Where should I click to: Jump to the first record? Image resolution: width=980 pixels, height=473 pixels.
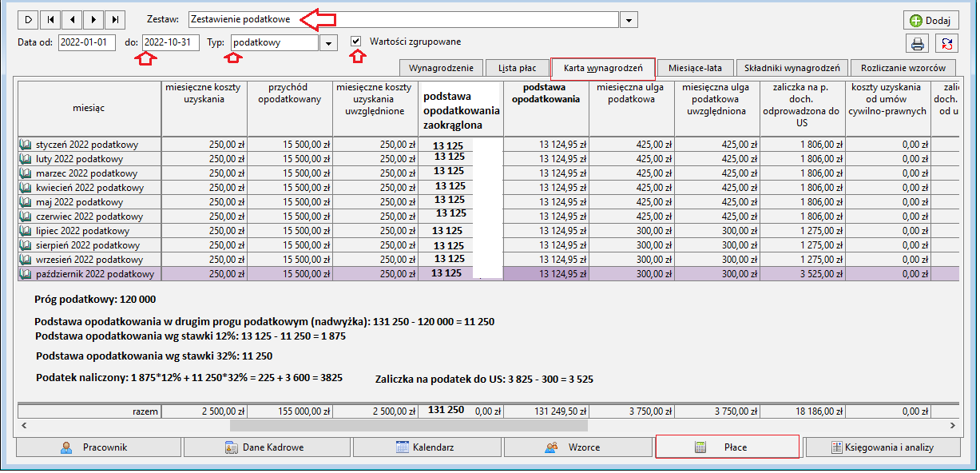tap(50, 18)
